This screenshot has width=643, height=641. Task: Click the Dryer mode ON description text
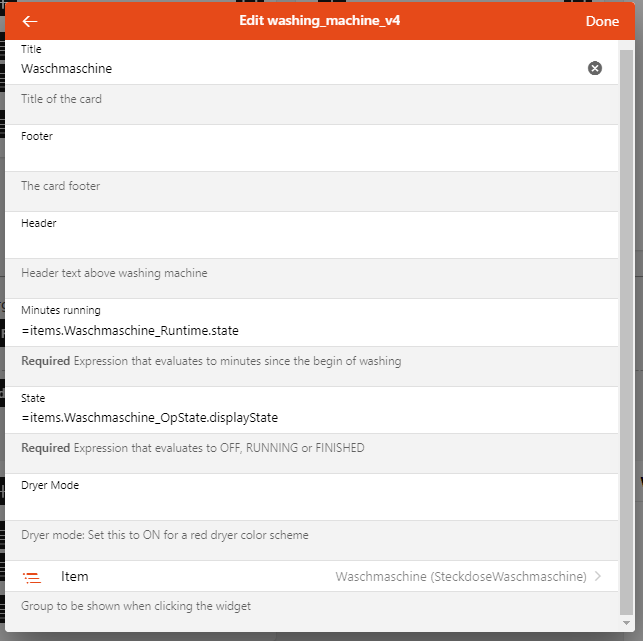(x=165, y=535)
